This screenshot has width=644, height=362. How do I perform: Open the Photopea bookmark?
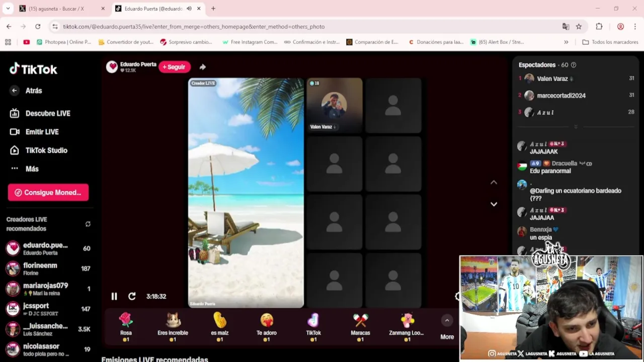pyautogui.click(x=63, y=42)
